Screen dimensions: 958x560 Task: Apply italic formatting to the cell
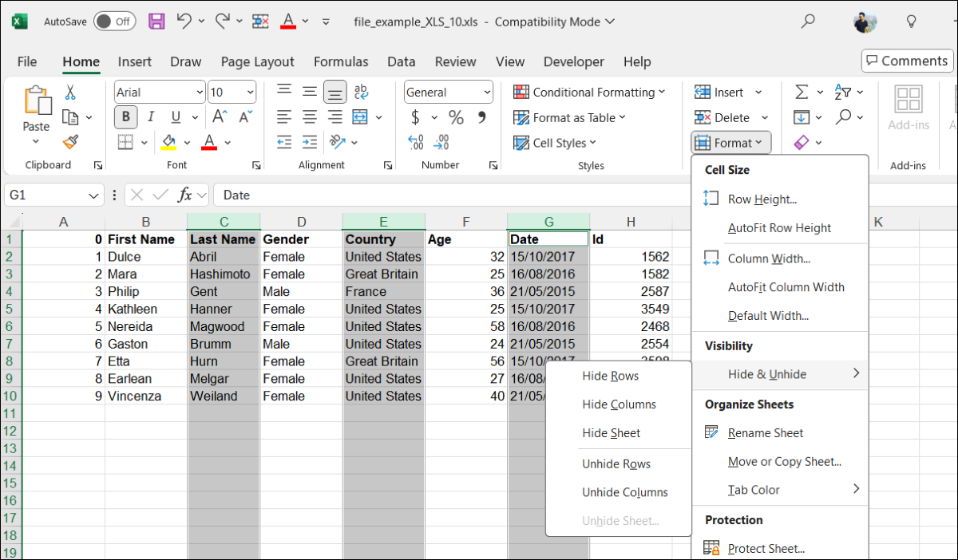[x=151, y=117]
